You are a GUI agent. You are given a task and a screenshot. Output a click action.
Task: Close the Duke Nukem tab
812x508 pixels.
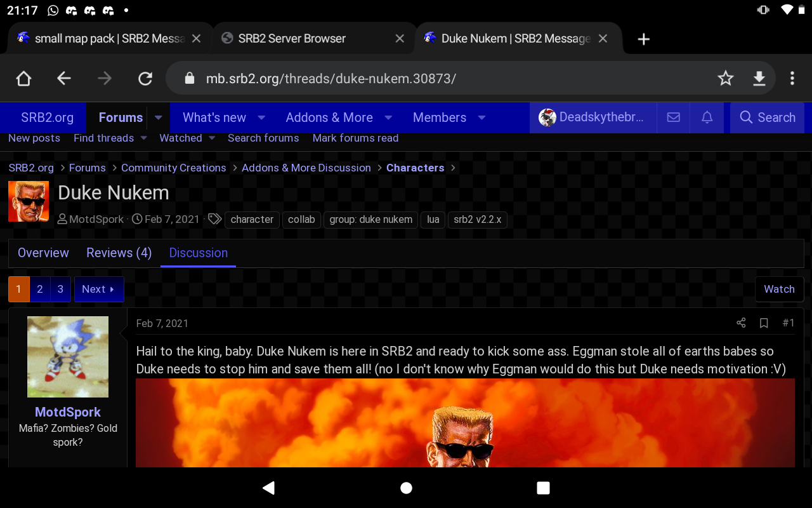point(603,39)
